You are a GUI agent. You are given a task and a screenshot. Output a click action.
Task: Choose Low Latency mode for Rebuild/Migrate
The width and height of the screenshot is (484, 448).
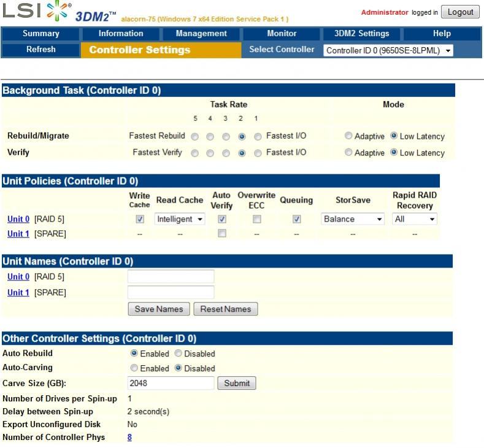(x=394, y=136)
